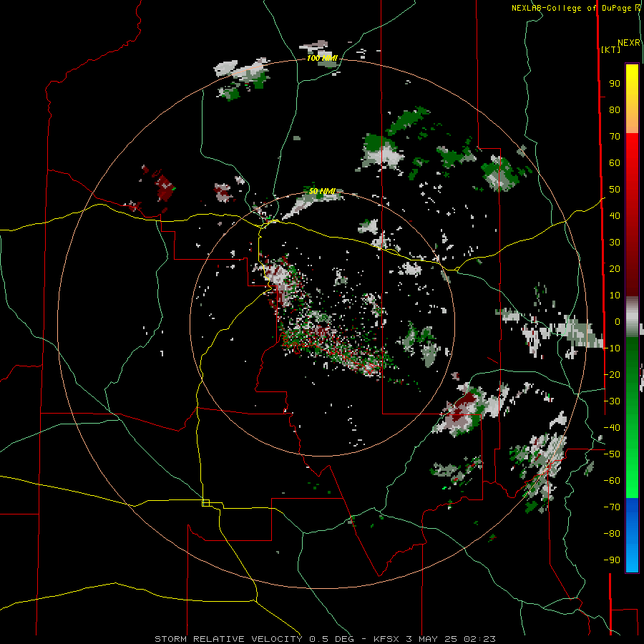Click the positive 90 knot scale value
This screenshot has height=644, width=644.
(615, 84)
